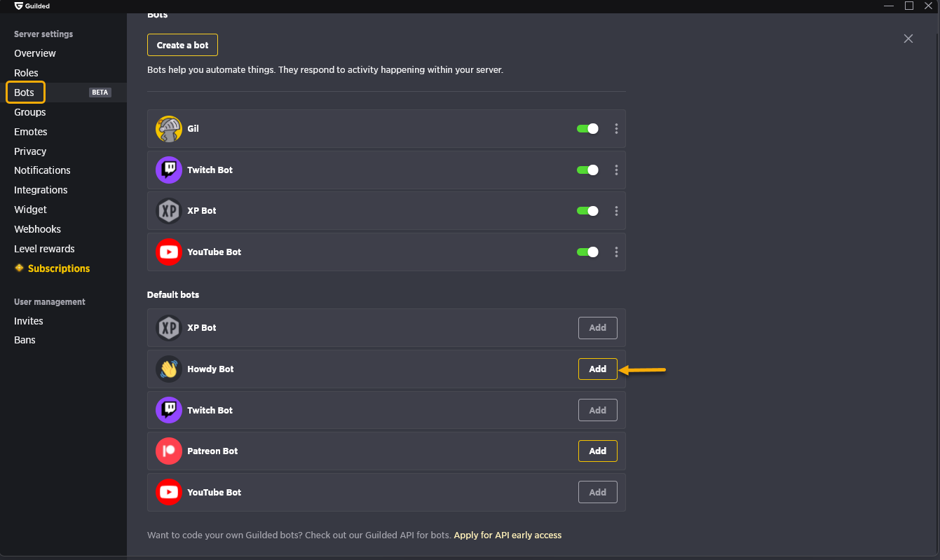Add the Howdy Bot
Screen dimensions: 940x560
coord(598,369)
